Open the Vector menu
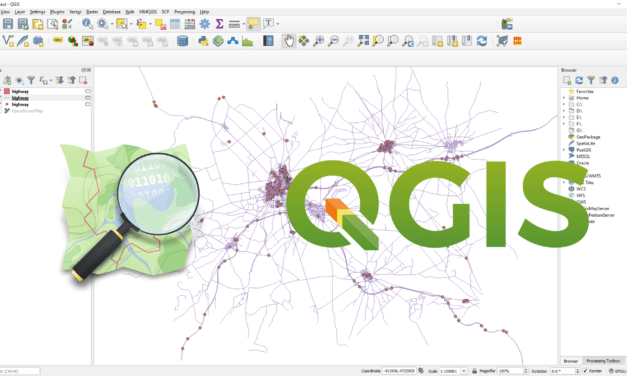 pyautogui.click(x=75, y=12)
